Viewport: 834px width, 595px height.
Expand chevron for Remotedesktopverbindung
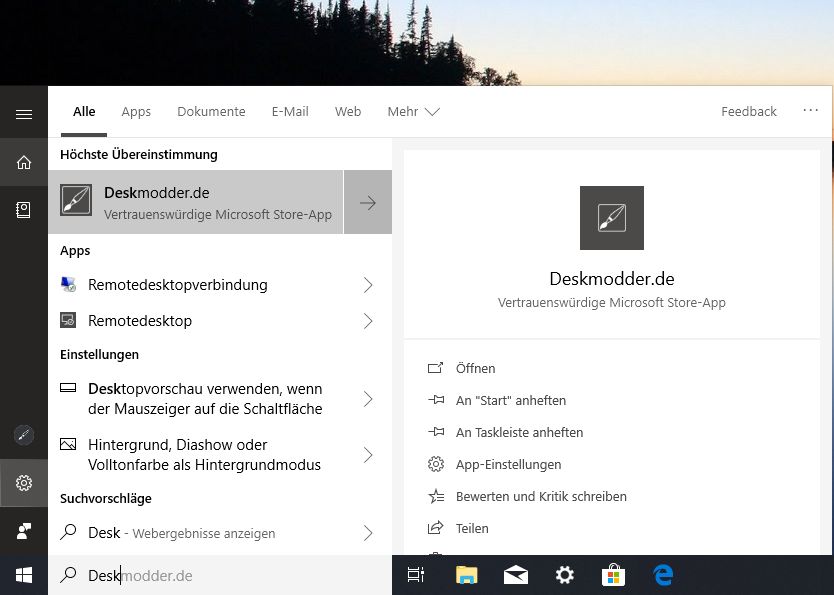point(368,285)
